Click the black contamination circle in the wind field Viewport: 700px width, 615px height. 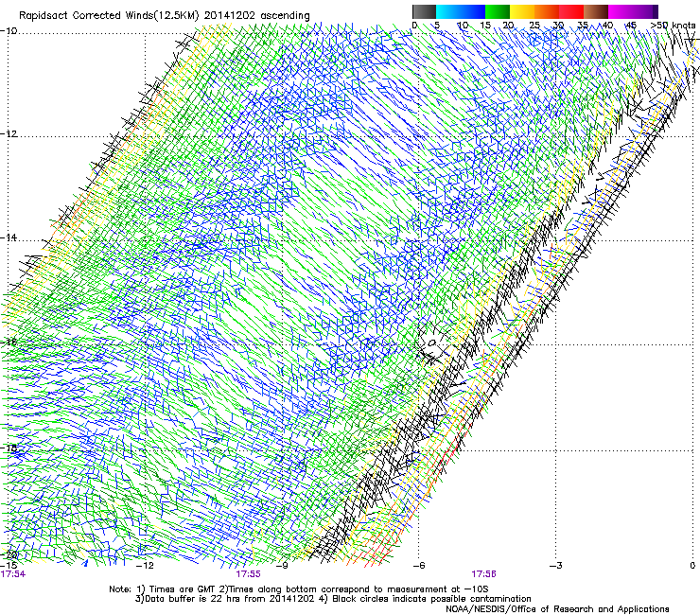[x=432, y=343]
